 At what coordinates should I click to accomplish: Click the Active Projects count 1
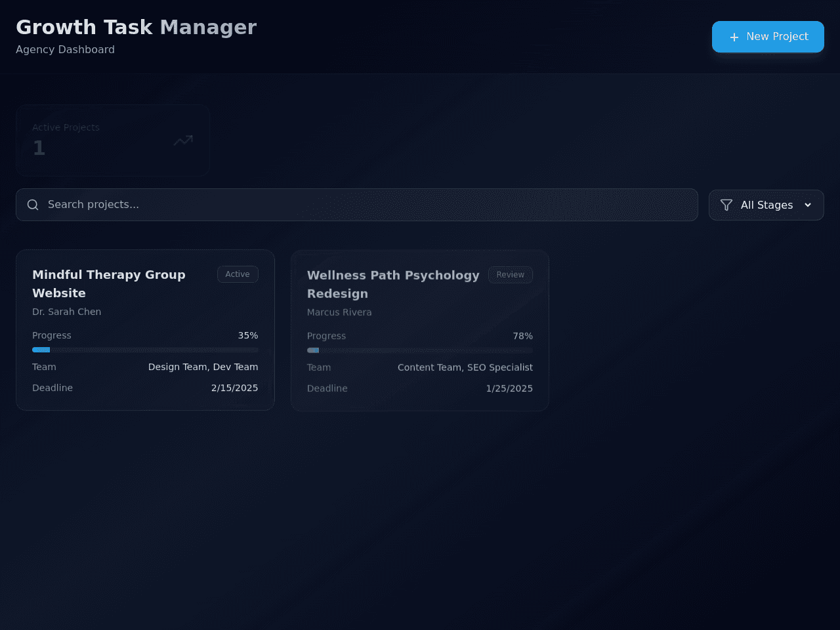point(39,148)
